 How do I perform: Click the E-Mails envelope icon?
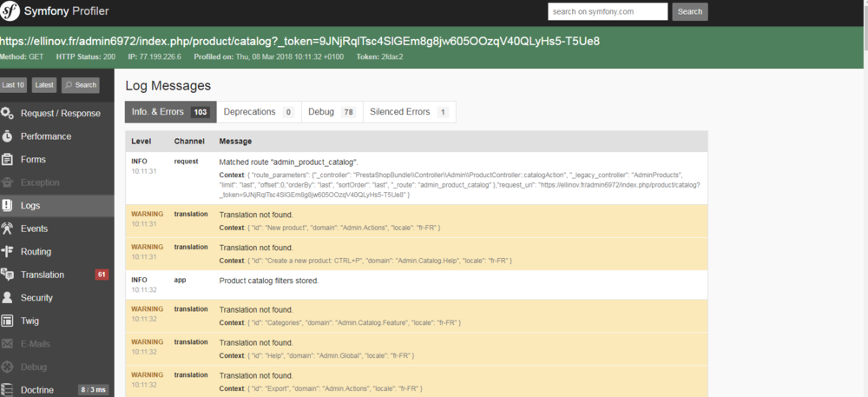[x=7, y=344]
